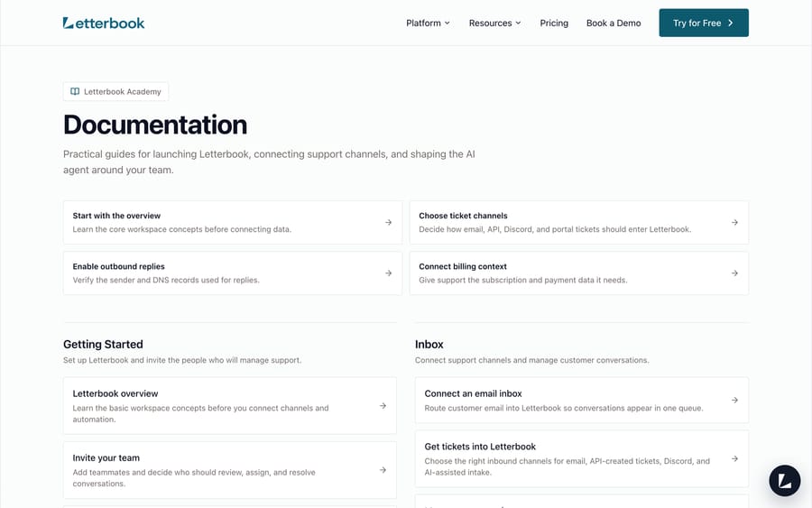Click arrow icon on Connect an email inbox card

coord(734,400)
